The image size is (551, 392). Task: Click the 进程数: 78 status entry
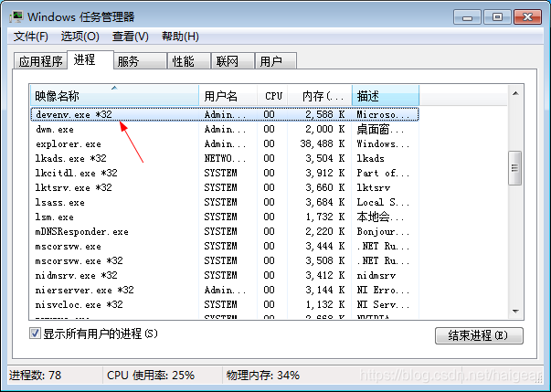click(x=35, y=376)
